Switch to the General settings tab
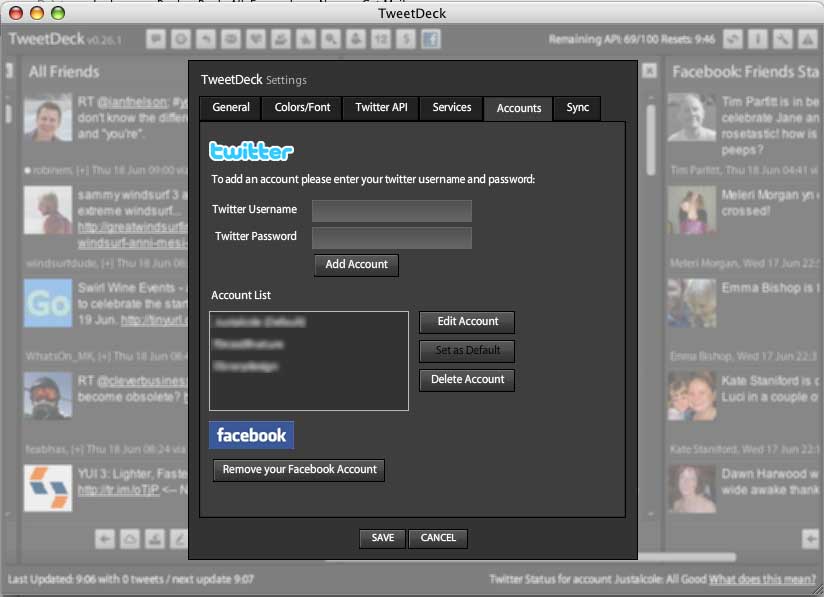Screen dimensions: 824x597 click(x=231, y=107)
